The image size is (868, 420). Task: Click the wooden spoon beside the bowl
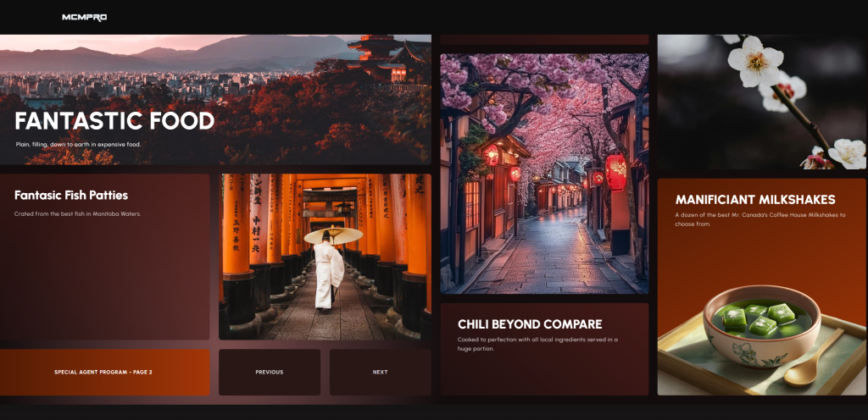(x=814, y=359)
